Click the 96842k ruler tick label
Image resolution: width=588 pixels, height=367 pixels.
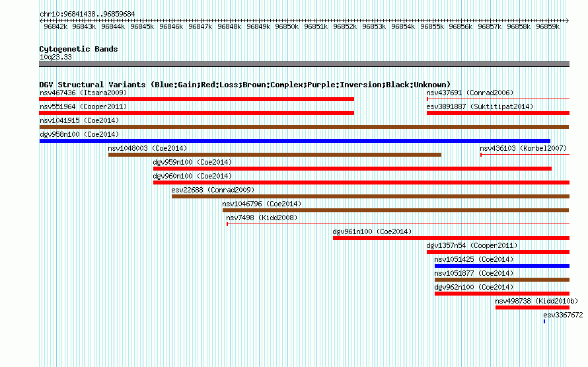[55, 26]
